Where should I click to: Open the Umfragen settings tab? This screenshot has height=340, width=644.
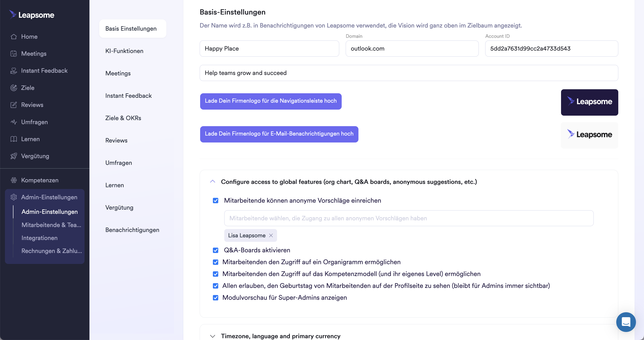point(119,163)
